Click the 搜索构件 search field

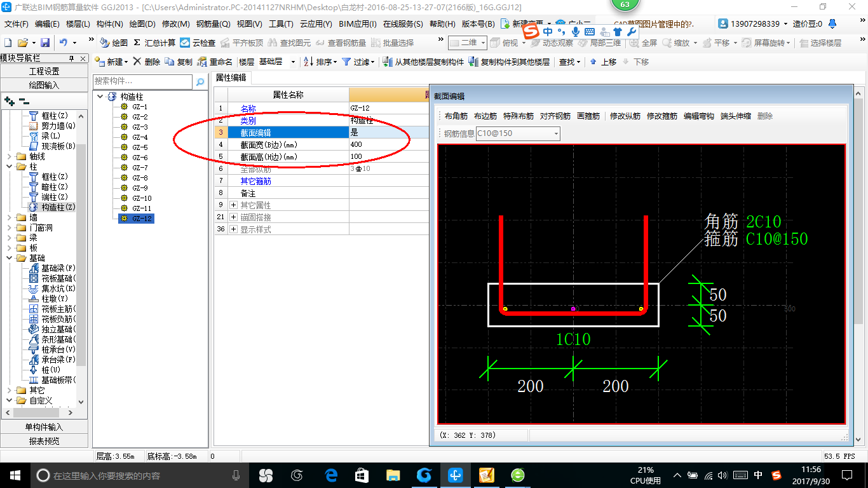pyautogui.click(x=142, y=82)
